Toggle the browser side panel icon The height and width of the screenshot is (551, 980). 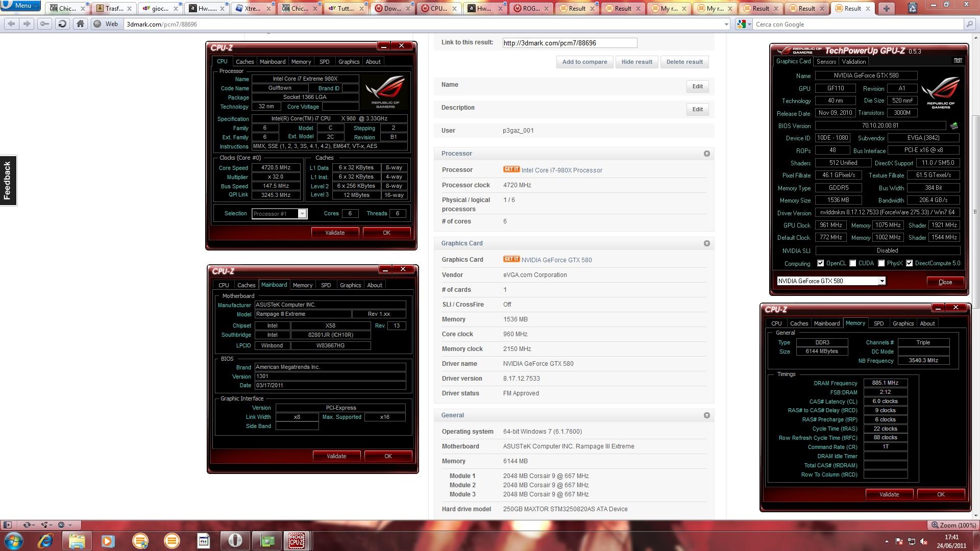click(7, 525)
